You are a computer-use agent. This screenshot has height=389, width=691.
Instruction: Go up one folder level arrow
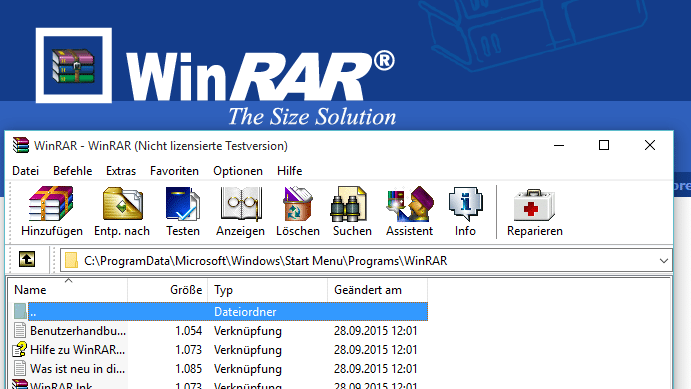(27, 259)
